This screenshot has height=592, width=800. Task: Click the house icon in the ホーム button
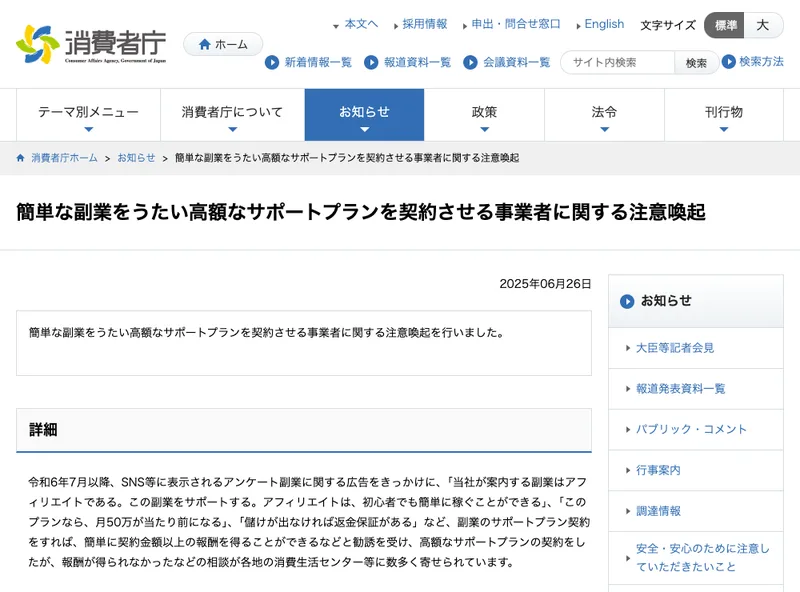tap(205, 44)
